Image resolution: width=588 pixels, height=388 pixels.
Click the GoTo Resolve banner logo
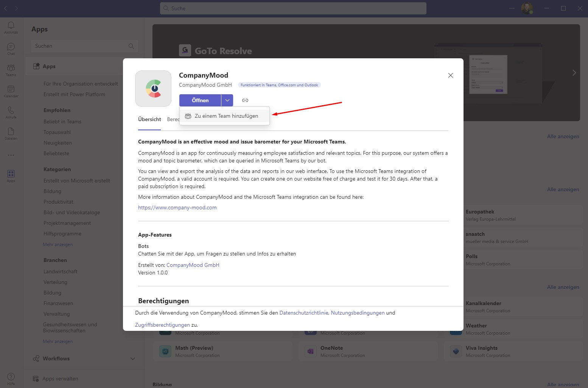point(185,50)
